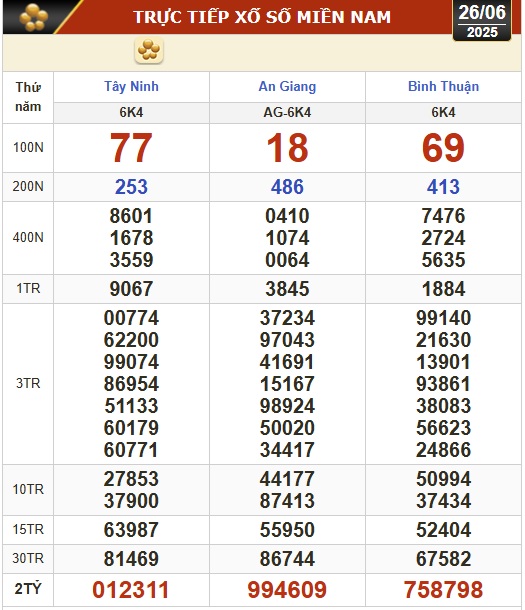Click the Thứ năm weekday label
Viewport: 525px width, 610px height.
click(x=28, y=97)
